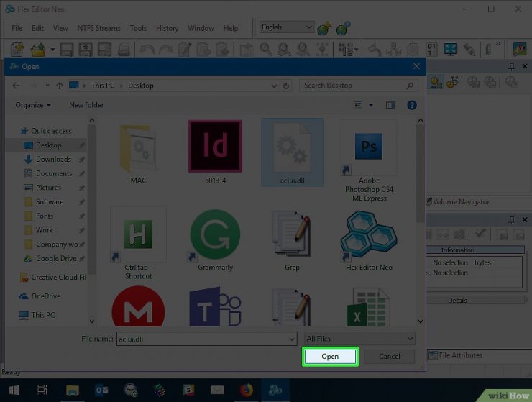This screenshot has height=402, width=532.
Task: Expand the File name combo box arrow
Action: coord(291,339)
